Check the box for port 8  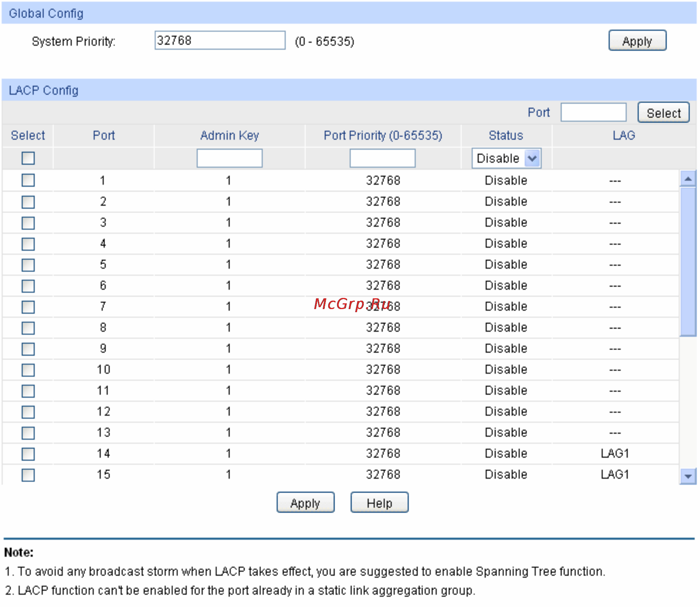click(x=28, y=328)
